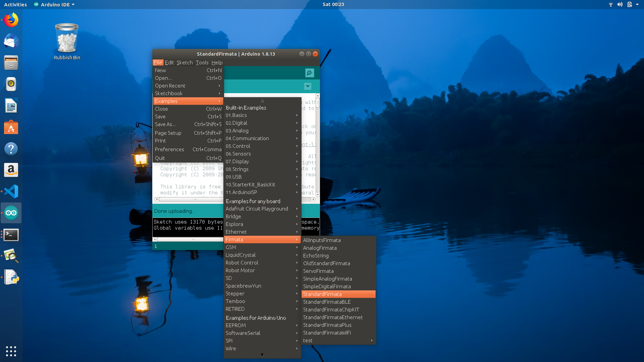This screenshot has height=362, width=644.
Task: Open LibreOffice Writer from the dock
Action: [x=11, y=106]
